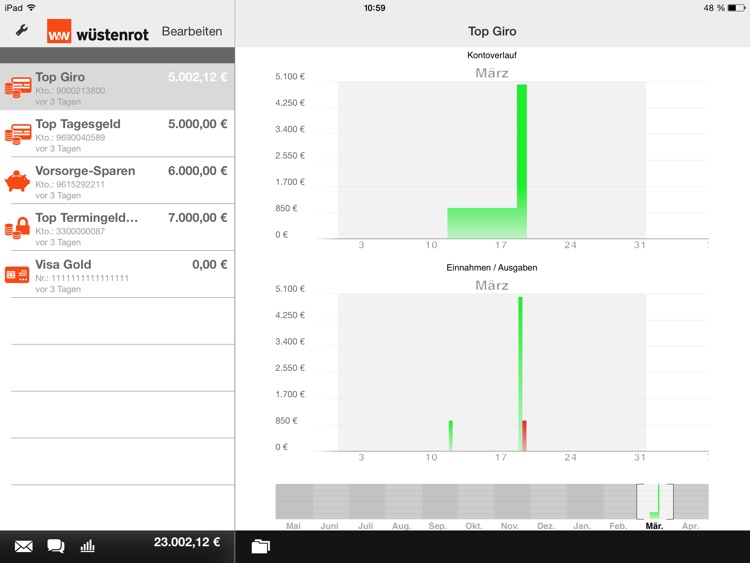Open the bar chart statistics icon
The image size is (750, 563).
point(88,546)
